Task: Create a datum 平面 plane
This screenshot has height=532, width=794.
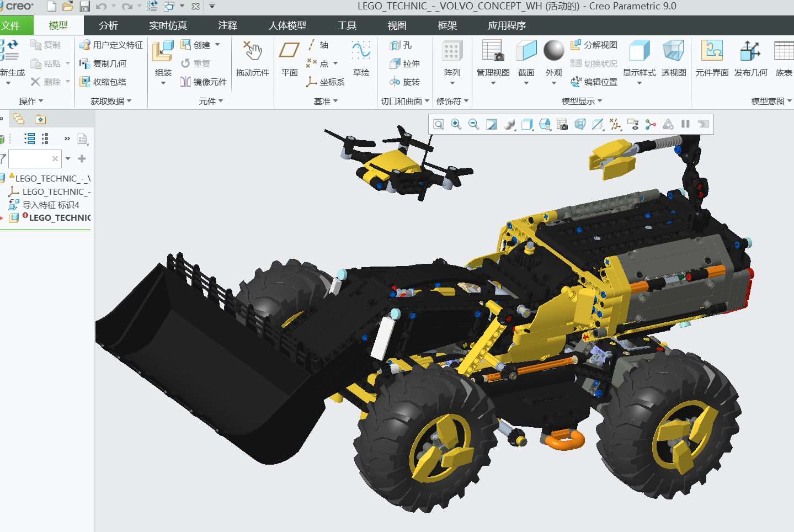Action: point(289,58)
